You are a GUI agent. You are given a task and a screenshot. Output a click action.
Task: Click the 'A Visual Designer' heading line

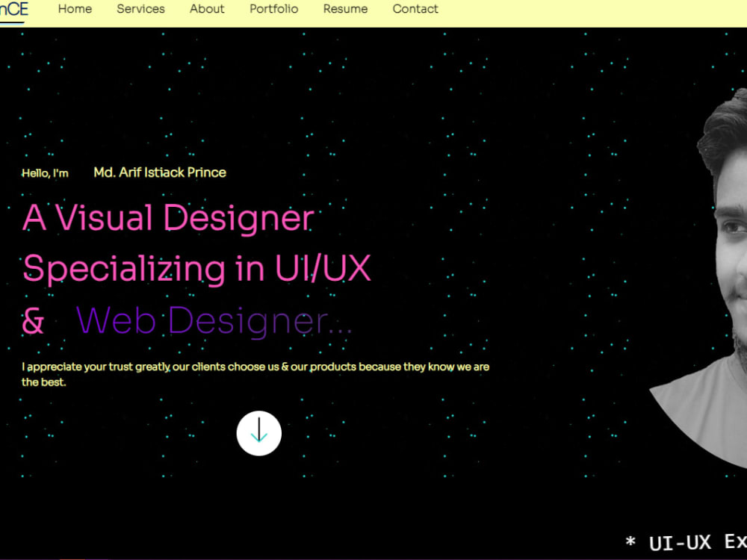point(168,219)
